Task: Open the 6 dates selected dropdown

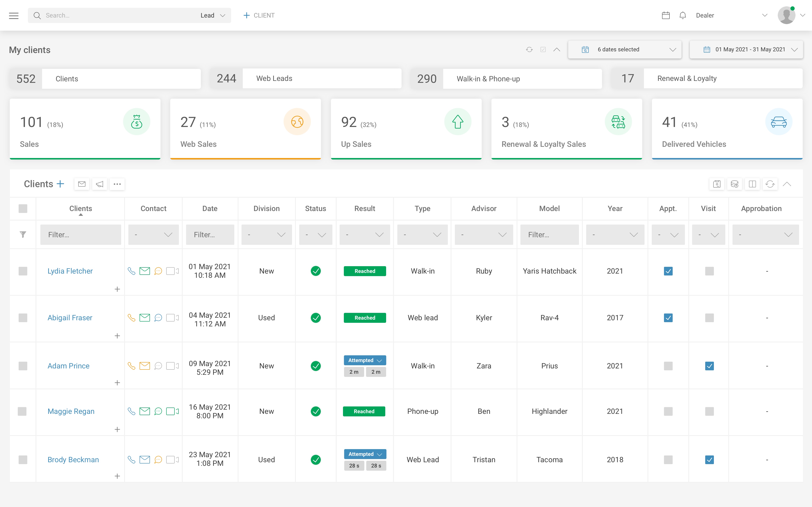Action: (x=624, y=49)
